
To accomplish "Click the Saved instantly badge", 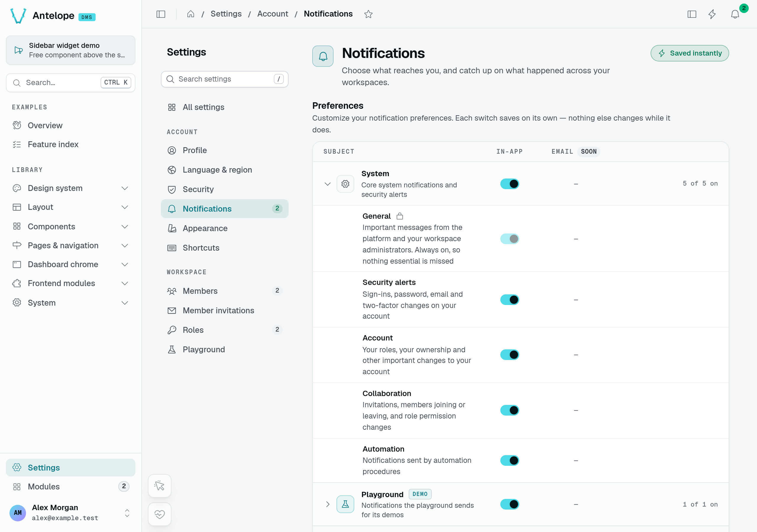I will pos(689,53).
